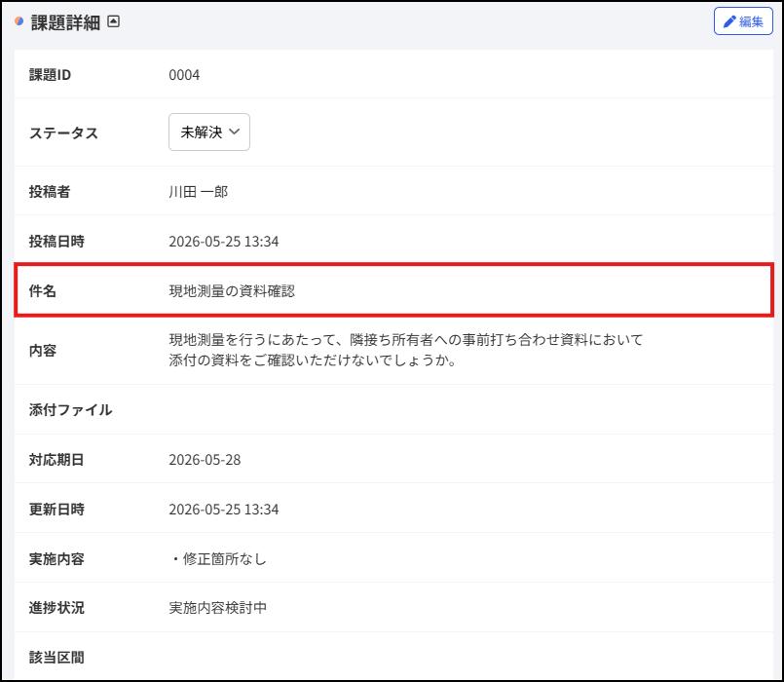Select the 課題ID value 0004

(184, 75)
